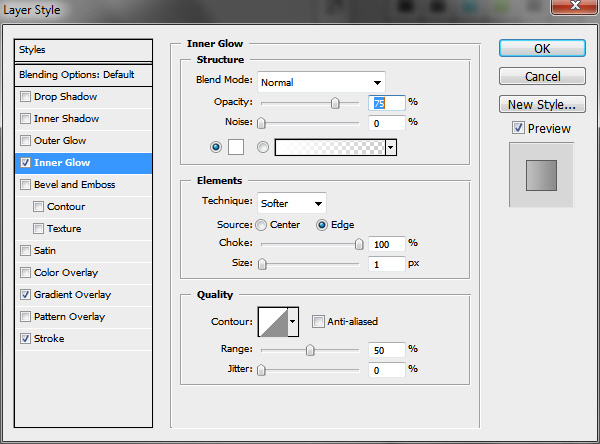Enable the Inner Shadow checkbox
Viewport: 600px width, 444px height.
25,119
